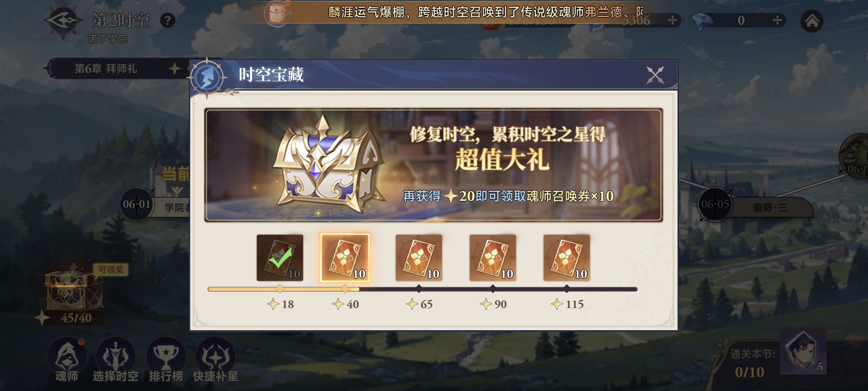Tap the 65-star summon ticket reward

(419, 257)
